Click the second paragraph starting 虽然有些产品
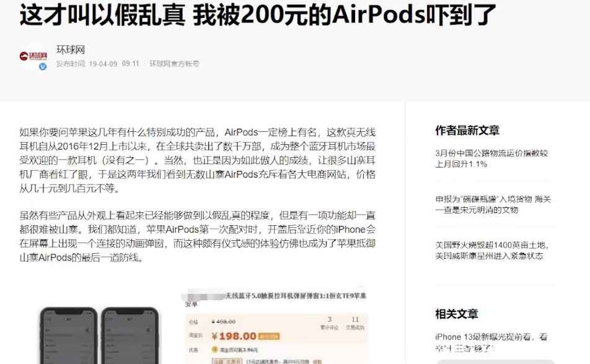Image resolution: width=590 pixels, height=364 pixels. click(x=198, y=236)
